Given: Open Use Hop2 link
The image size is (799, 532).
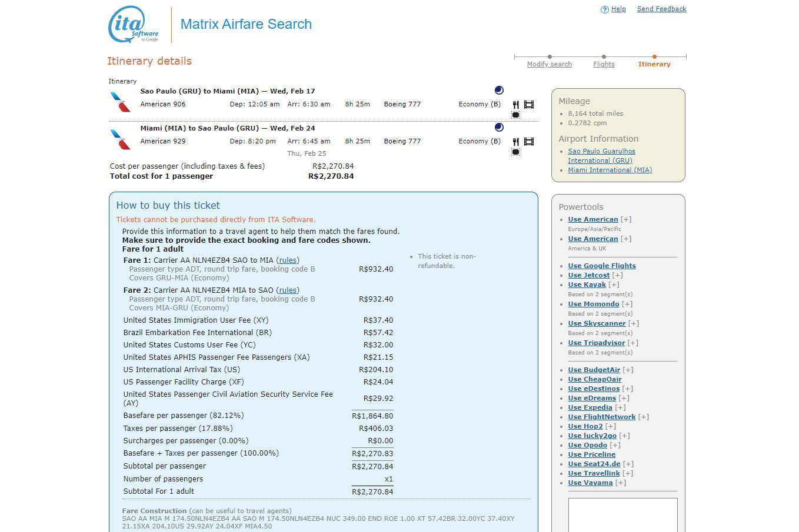Looking at the screenshot, I should point(585,426).
